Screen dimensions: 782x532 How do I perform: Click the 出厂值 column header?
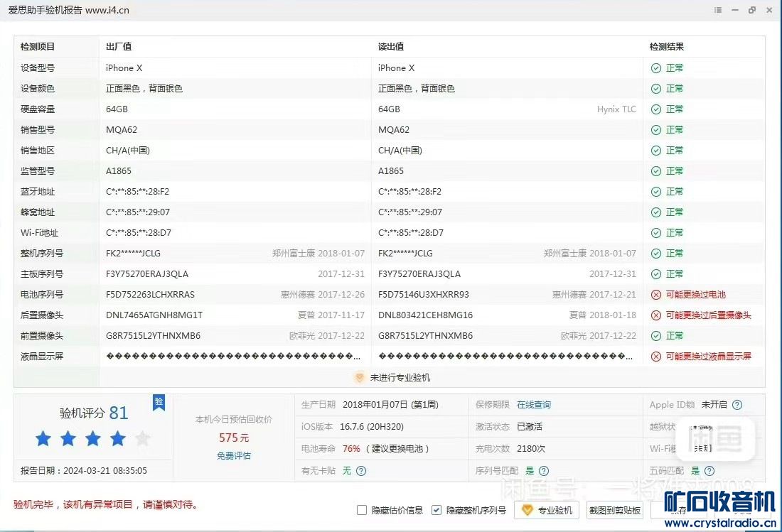pyautogui.click(x=119, y=47)
